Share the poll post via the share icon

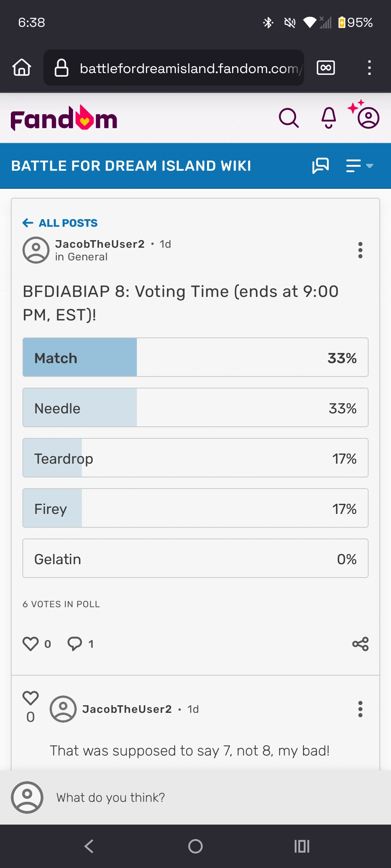360,644
